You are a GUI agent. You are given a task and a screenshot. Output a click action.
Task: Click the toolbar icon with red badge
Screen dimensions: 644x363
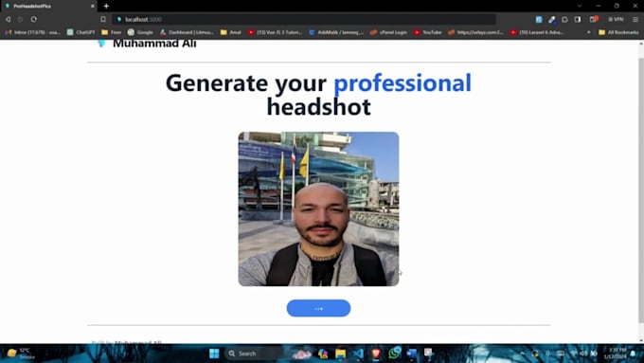(594, 19)
